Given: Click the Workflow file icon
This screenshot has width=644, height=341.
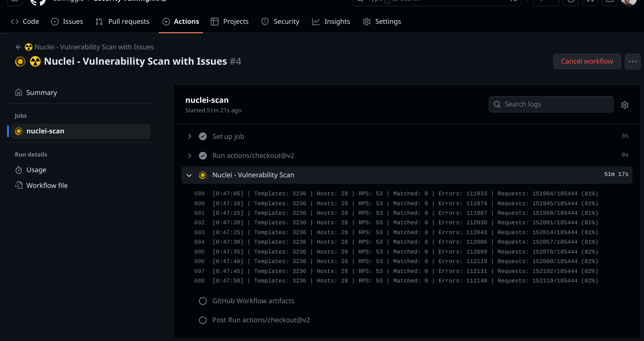Looking at the screenshot, I should click(x=19, y=185).
